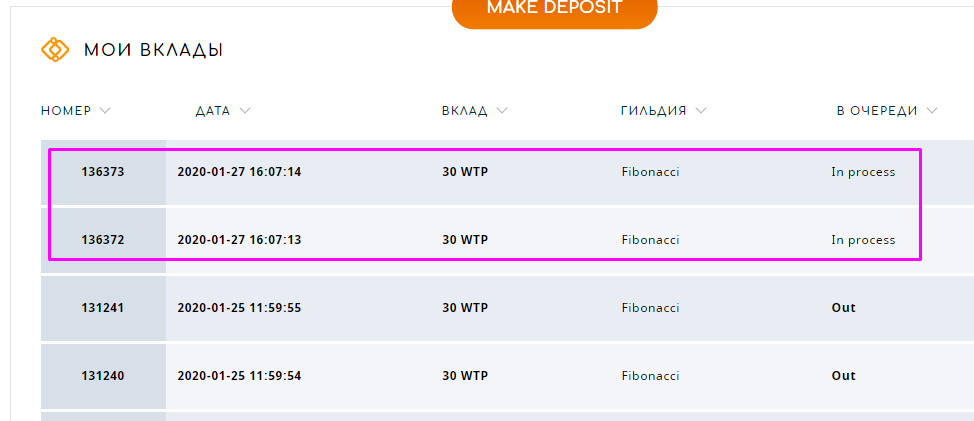Click Out status of deposit 131241
The height and width of the screenshot is (421, 974).
(843, 308)
